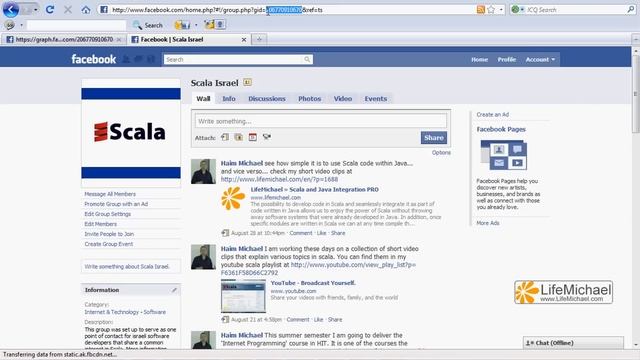Click Message All Members in sidebar
This screenshot has width=640, height=360.
point(110,194)
